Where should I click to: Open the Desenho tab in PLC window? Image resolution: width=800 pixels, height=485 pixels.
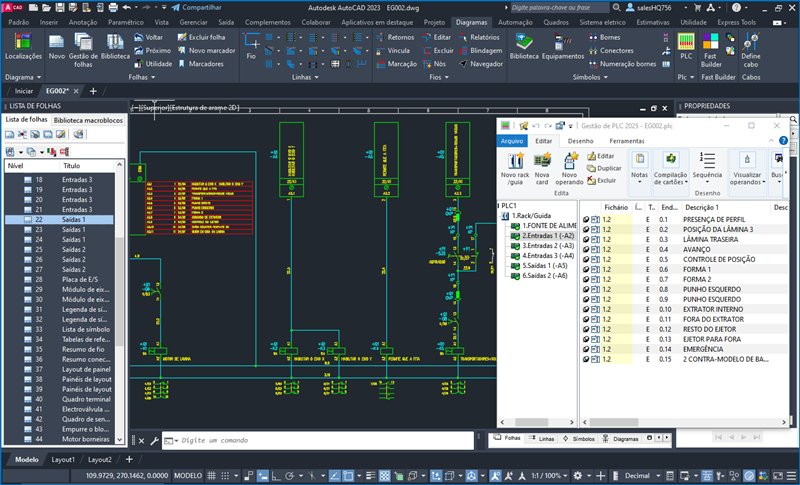pos(580,141)
